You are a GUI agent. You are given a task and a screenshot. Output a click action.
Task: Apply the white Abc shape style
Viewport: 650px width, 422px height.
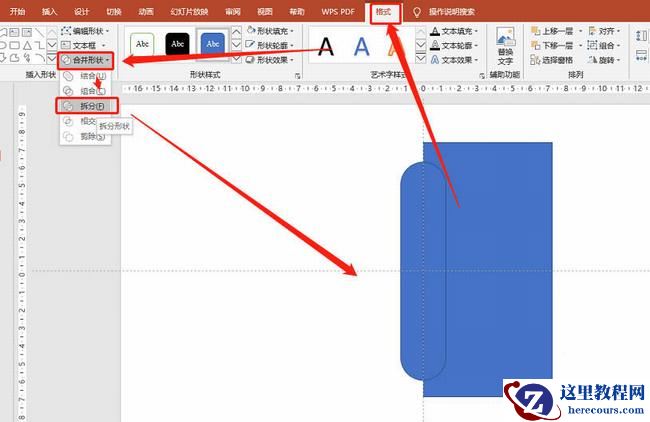point(142,44)
